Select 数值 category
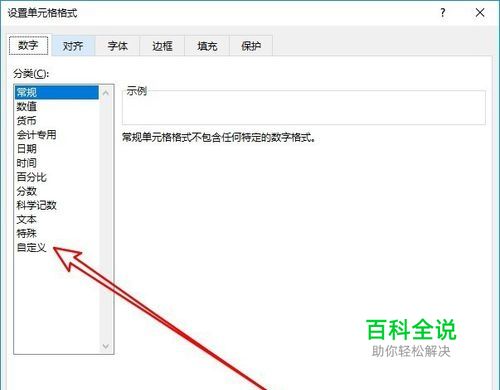 click(57, 106)
